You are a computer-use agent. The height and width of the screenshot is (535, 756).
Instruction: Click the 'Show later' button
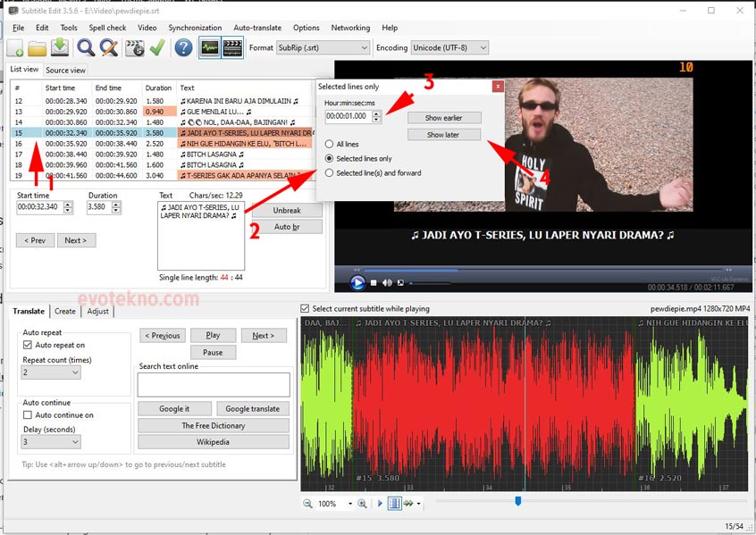pyautogui.click(x=444, y=135)
